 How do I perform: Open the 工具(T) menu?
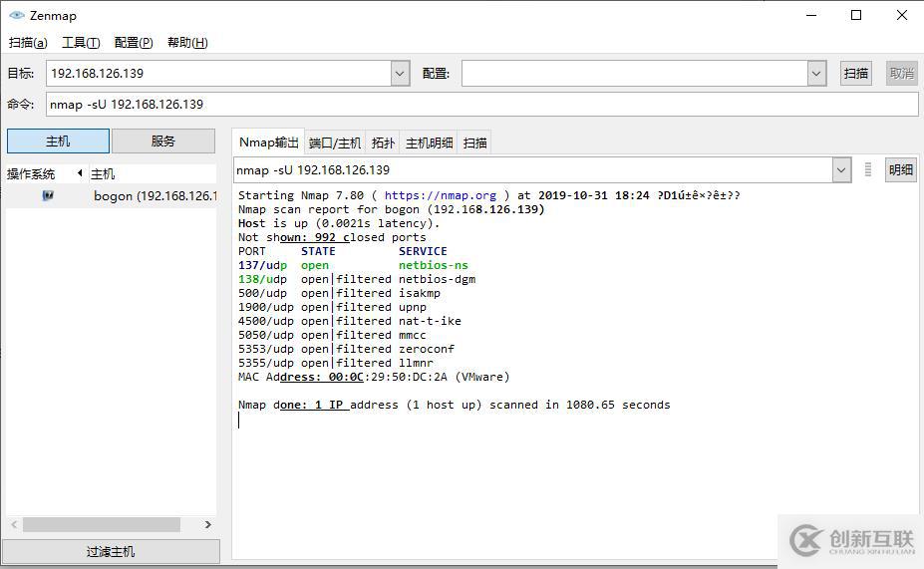click(x=81, y=43)
